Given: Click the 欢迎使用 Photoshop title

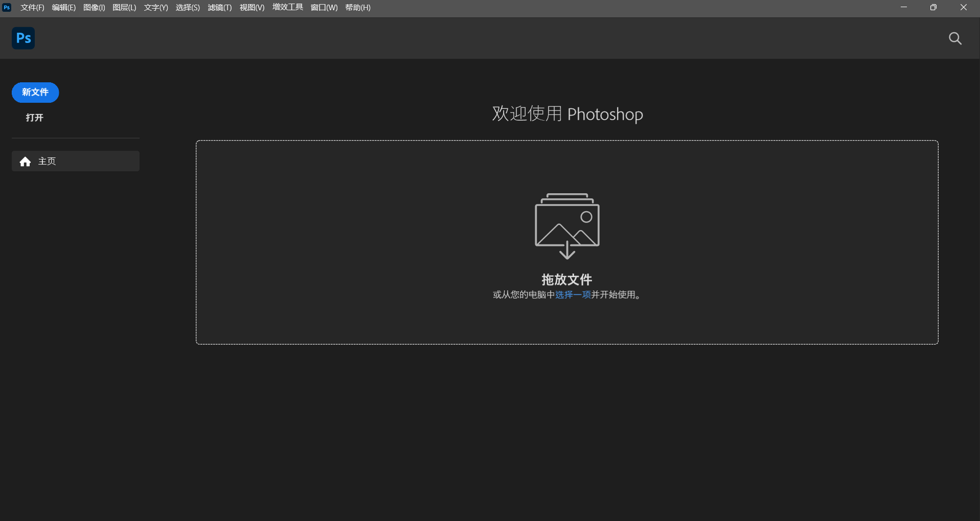Looking at the screenshot, I should pos(567,114).
